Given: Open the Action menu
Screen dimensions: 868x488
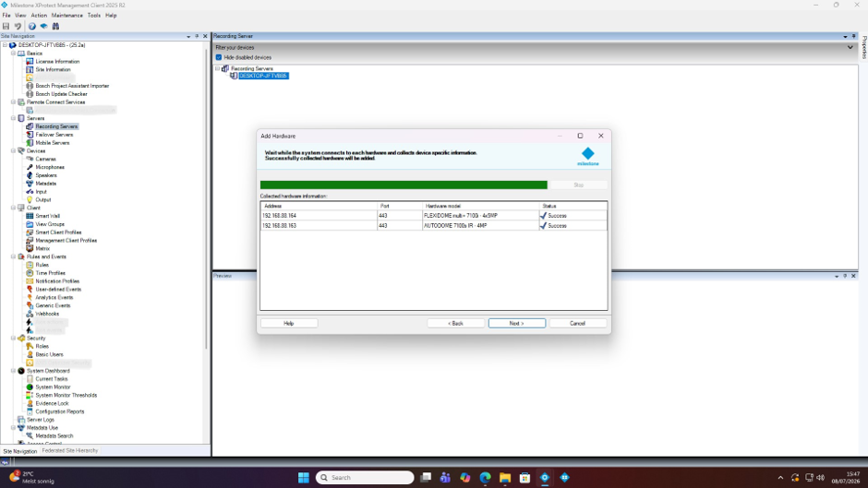Looking at the screenshot, I should (x=39, y=16).
